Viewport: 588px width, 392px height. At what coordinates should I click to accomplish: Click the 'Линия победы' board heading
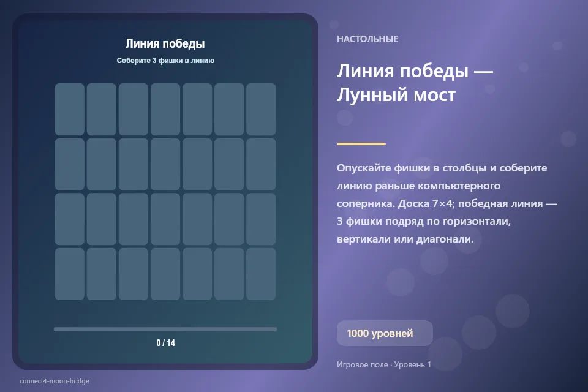coord(165,43)
